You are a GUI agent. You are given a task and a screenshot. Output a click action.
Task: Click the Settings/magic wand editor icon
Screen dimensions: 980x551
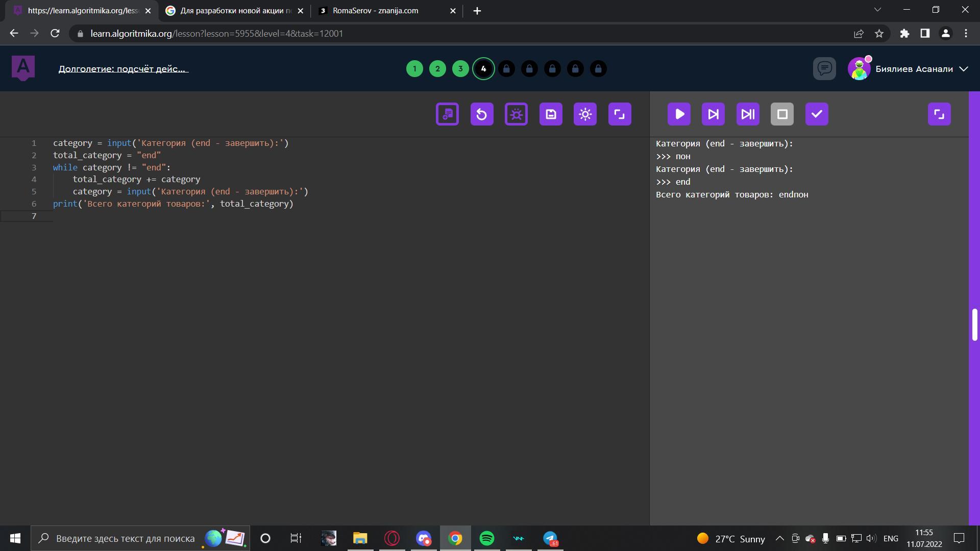(x=516, y=114)
